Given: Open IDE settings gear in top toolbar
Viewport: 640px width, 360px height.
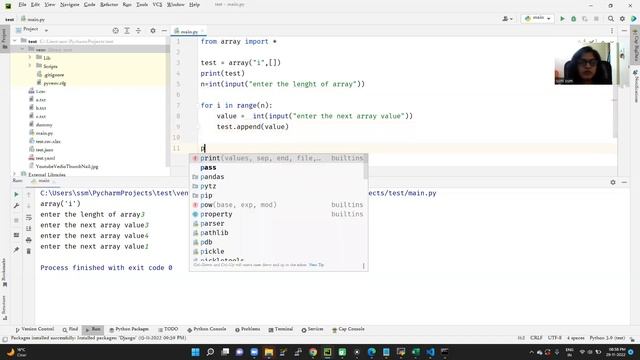Looking at the screenshot, I should (x=622, y=19).
